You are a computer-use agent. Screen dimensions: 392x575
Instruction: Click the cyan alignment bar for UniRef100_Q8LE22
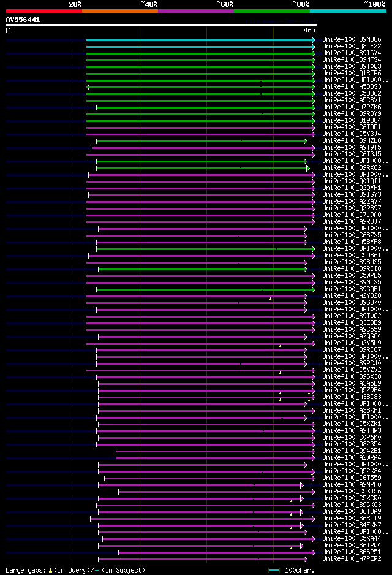click(199, 47)
